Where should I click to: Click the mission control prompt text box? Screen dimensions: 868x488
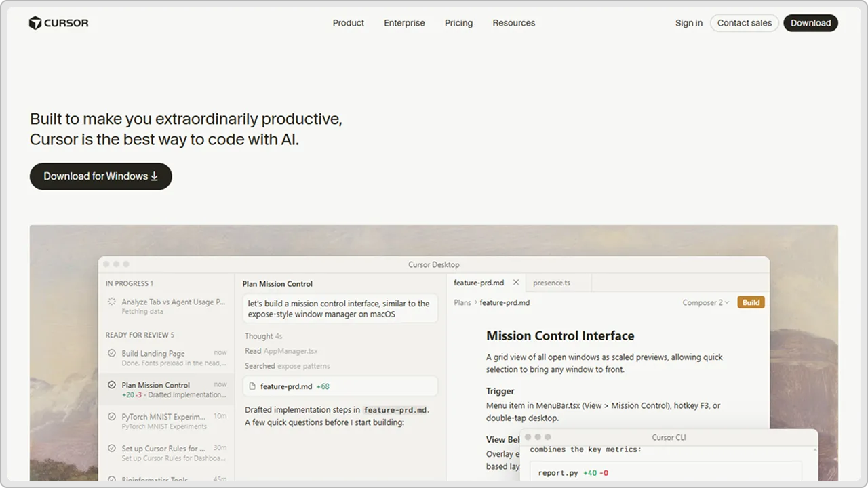click(340, 309)
